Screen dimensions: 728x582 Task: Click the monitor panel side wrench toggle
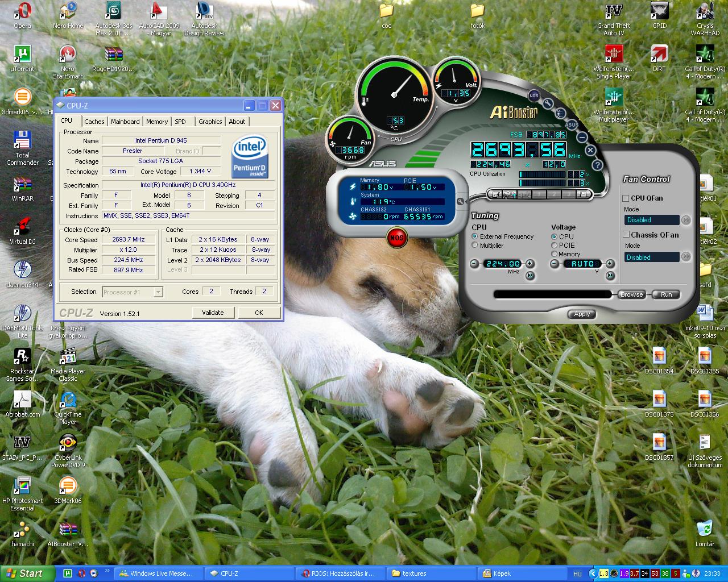pos(461,201)
